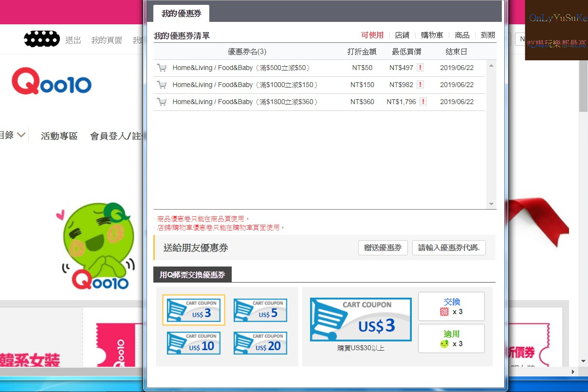Viewport: 588px width, 392px height.
Task: Filter coupons by 購物車
Action: (431, 35)
